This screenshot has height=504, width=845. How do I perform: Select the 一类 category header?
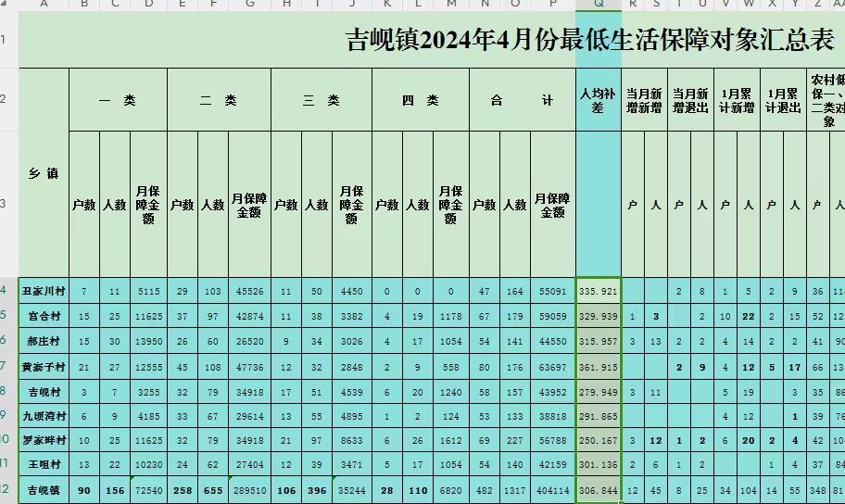118,100
